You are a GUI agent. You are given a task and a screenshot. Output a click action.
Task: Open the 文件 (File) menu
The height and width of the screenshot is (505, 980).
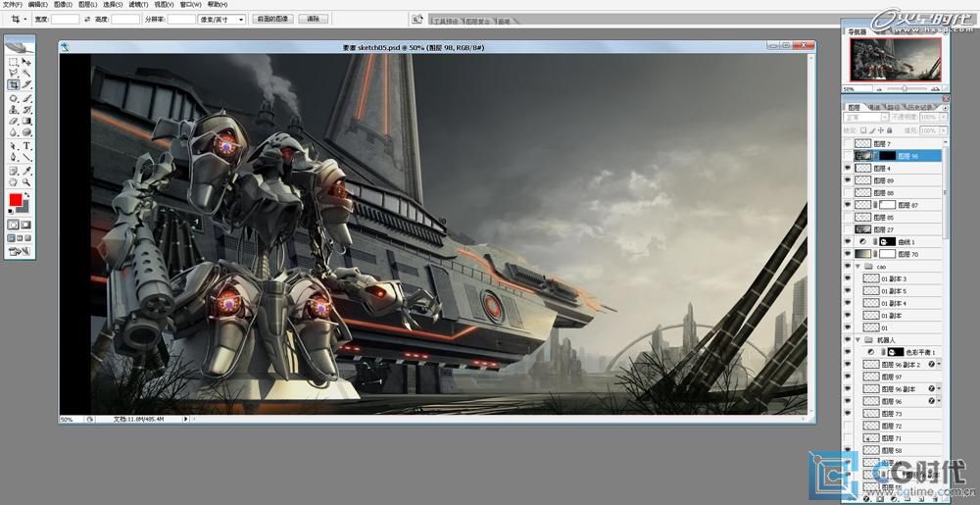pyautogui.click(x=13, y=4)
